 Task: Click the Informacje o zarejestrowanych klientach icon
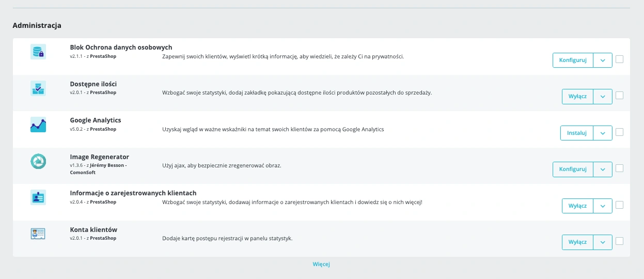38,197
